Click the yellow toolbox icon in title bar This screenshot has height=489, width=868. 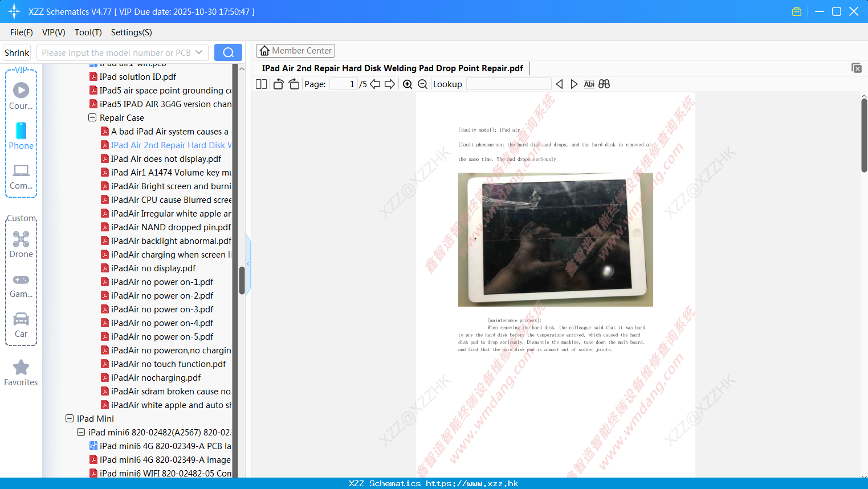(797, 11)
